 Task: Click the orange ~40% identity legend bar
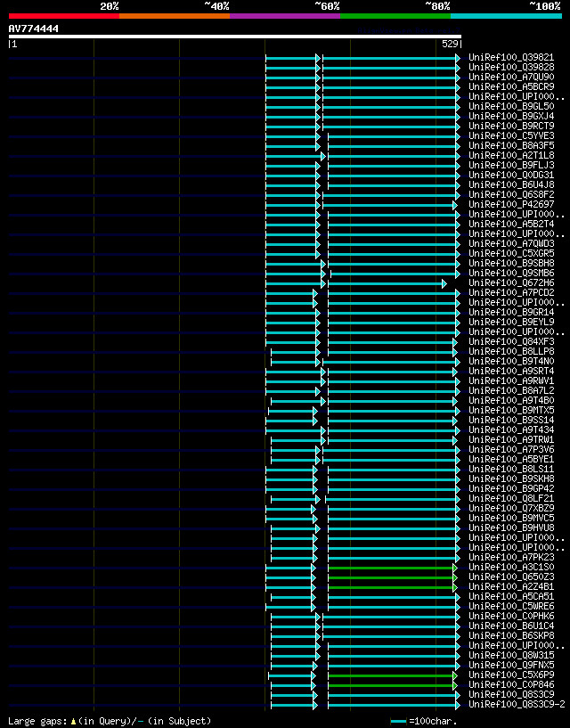coord(175,16)
